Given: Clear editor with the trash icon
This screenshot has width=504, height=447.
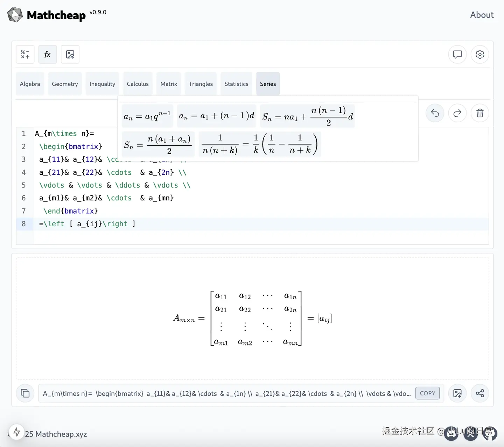Looking at the screenshot, I should coord(480,113).
